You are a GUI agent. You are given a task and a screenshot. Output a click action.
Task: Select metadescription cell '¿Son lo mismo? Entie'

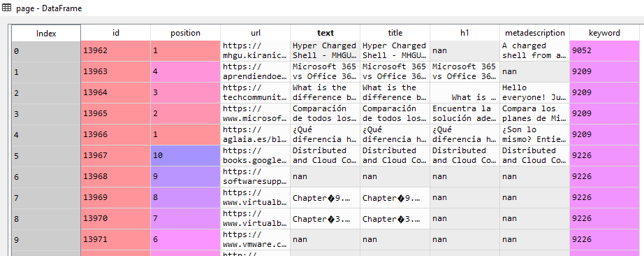[x=535, y=135]
